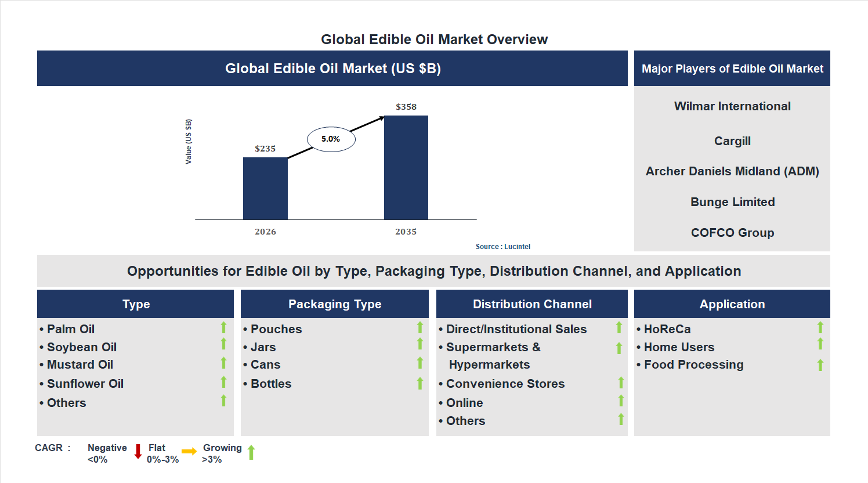This screenshot has height=483, width=868.
Task: Expand the Packaging Type category panel
Action: coord(334,304)
